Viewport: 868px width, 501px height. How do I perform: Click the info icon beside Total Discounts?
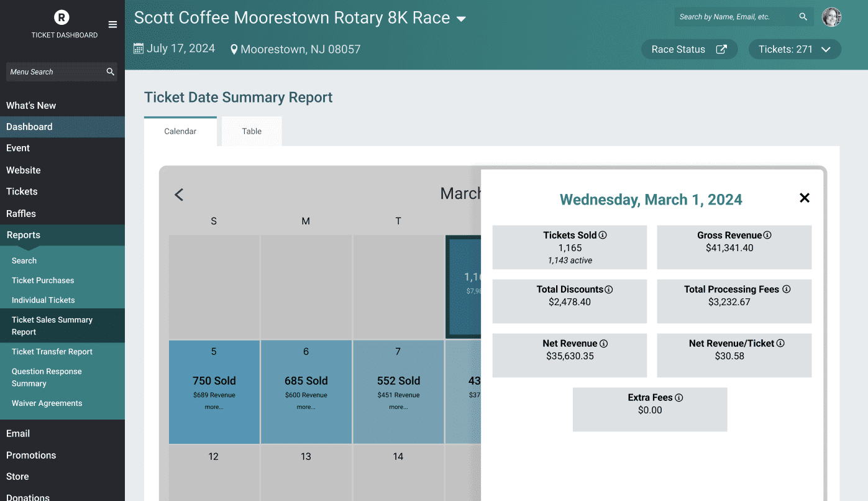pos(609,289)
